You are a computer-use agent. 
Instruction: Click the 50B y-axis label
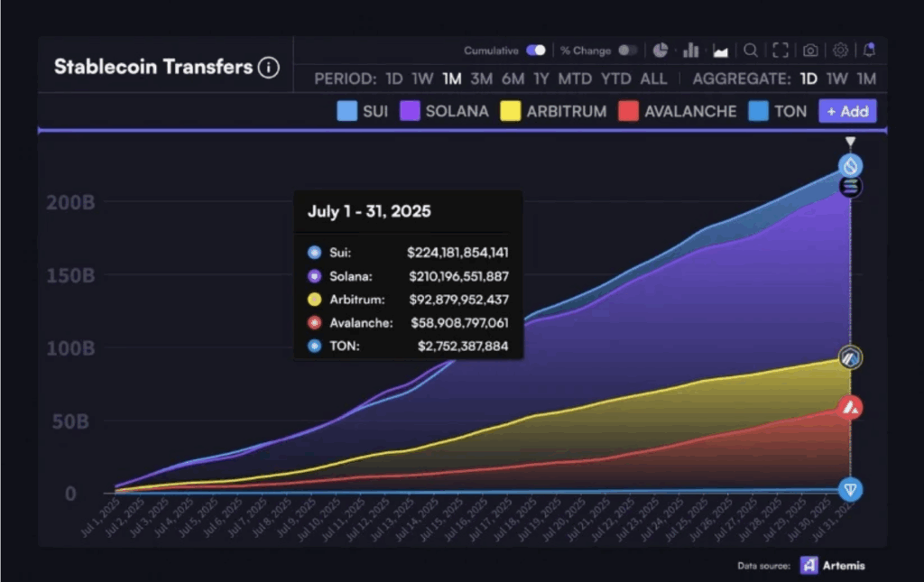click(70, 421)
